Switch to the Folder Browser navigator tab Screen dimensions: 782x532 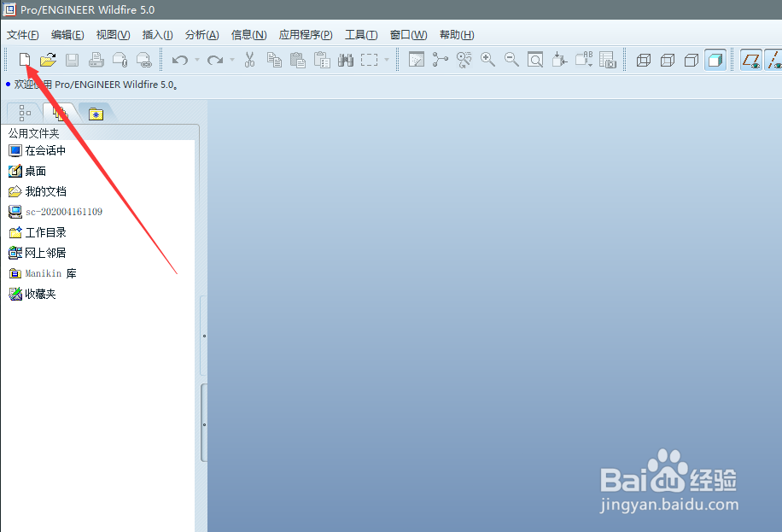tap(61, 113)
